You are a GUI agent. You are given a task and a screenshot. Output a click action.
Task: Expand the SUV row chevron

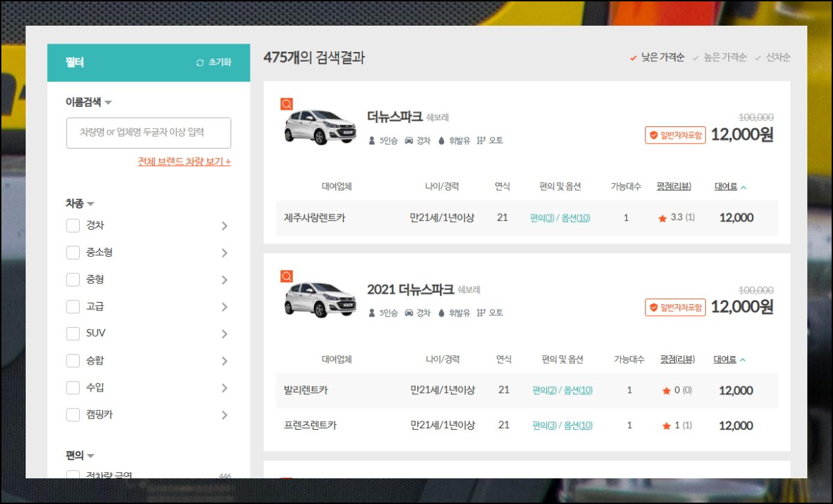[224, 334]
